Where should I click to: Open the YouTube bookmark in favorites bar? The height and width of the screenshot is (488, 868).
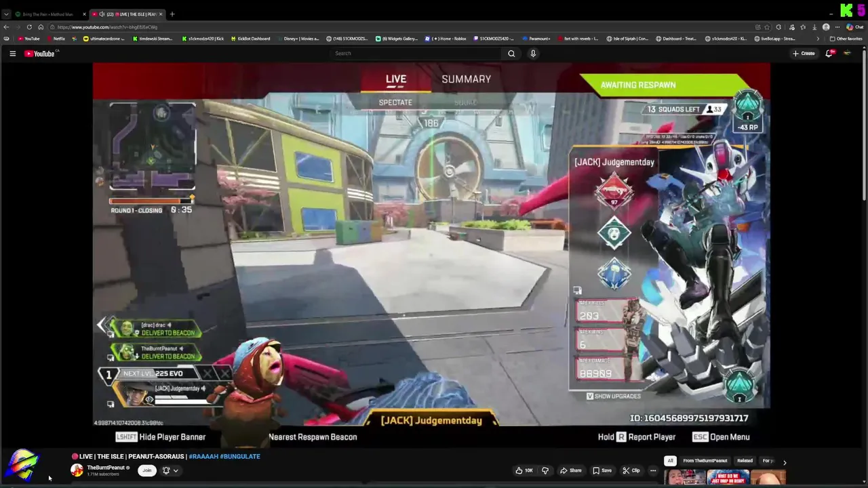pyautogui.click(x=28, y=39)
